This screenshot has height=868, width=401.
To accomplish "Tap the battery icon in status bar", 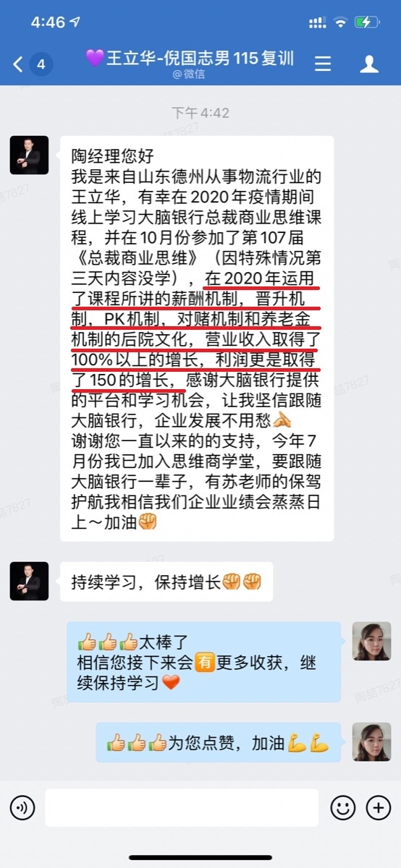I will [x=367, y=22].
